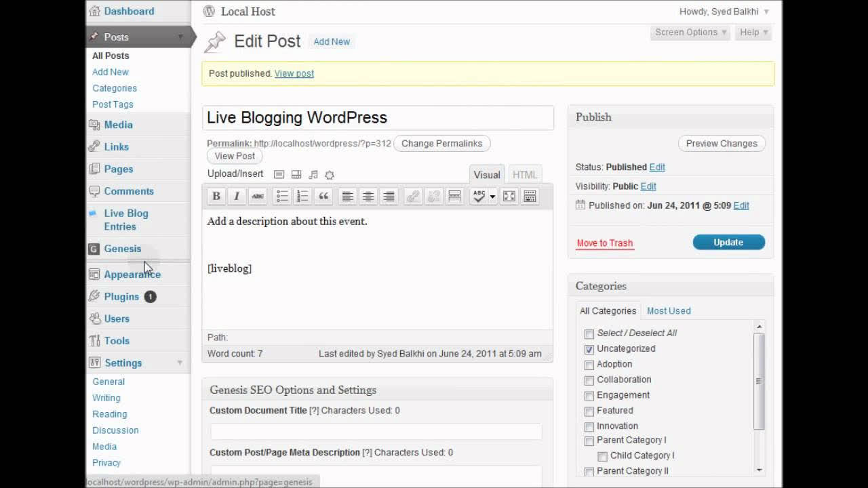Image resolution: width=868 pixels, height=488 pixels.
Task: Collapse the Settings menu arrow
Action: tap(180, 363)
